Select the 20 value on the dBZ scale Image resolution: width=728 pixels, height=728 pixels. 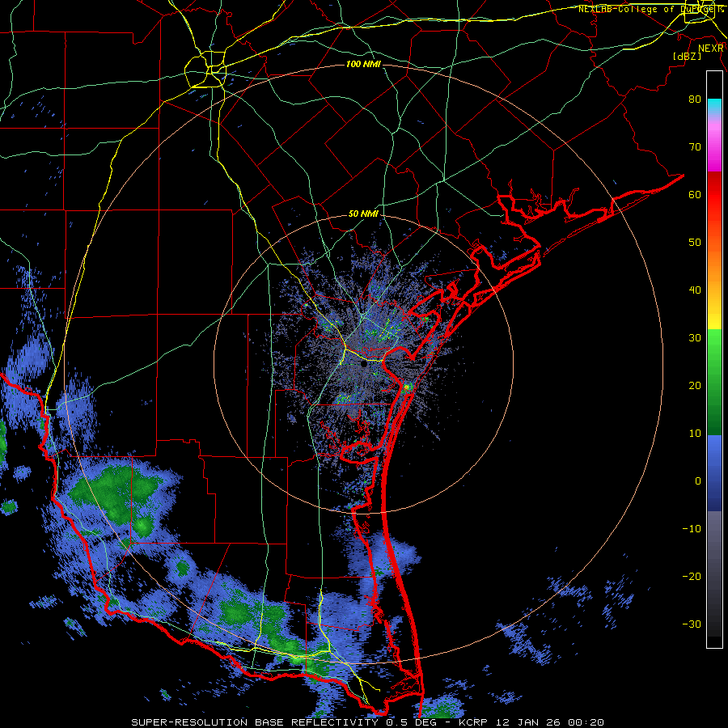(695, 385)
